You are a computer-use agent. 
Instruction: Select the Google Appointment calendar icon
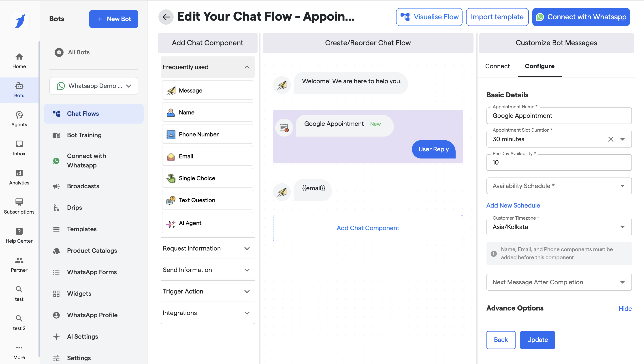(284, 128)
